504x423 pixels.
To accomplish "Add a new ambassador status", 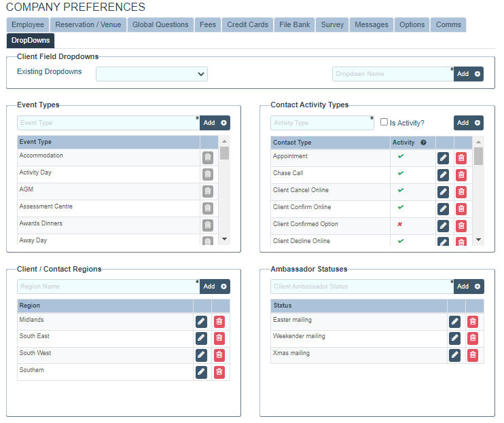I will coord(469,286).
